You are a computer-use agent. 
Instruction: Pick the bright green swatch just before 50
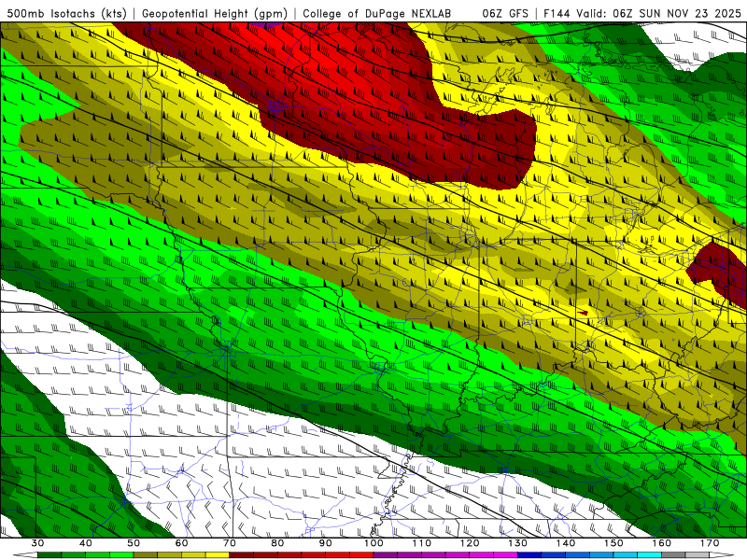point(121,554)
